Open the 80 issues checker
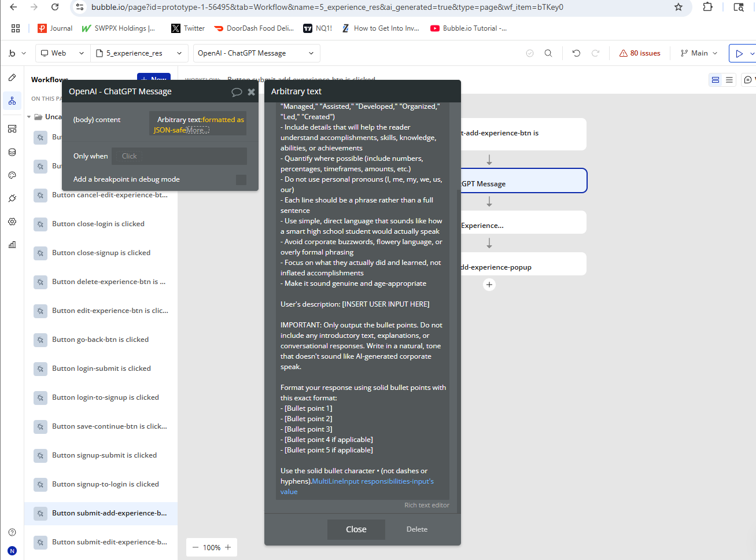 (x=639, y=53)
